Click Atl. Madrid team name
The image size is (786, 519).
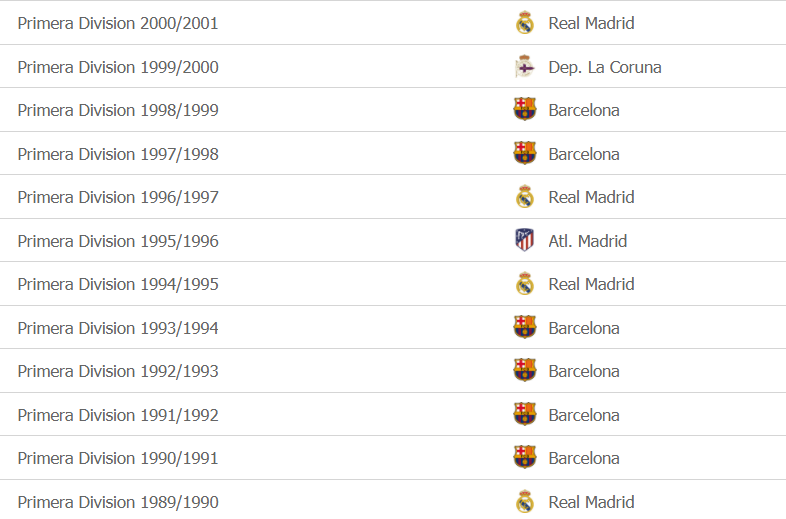click(x=588, y=241)
